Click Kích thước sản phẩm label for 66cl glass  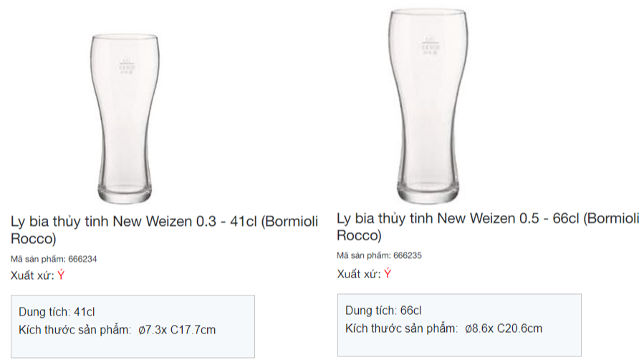coord(401,328)
